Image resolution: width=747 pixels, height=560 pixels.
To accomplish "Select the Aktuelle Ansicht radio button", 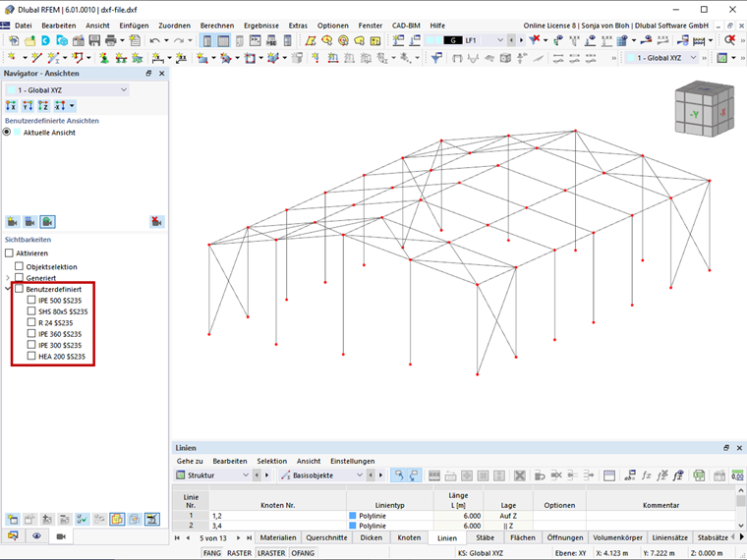I will point(7,132).
